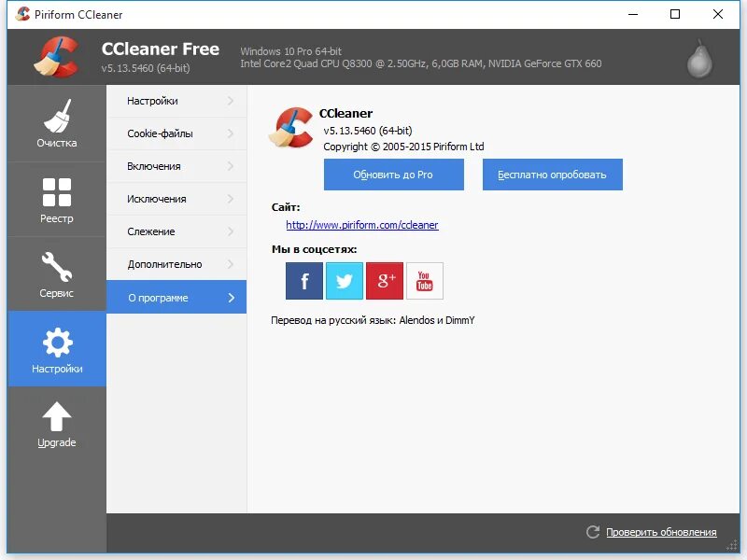Maximize the Piriform CCleaner window

675,14
